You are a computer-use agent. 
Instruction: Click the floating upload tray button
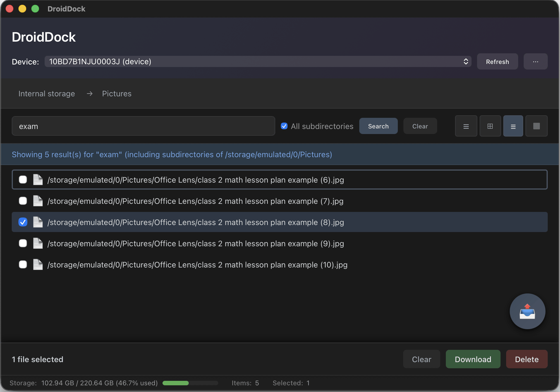(x=527, y=311)
